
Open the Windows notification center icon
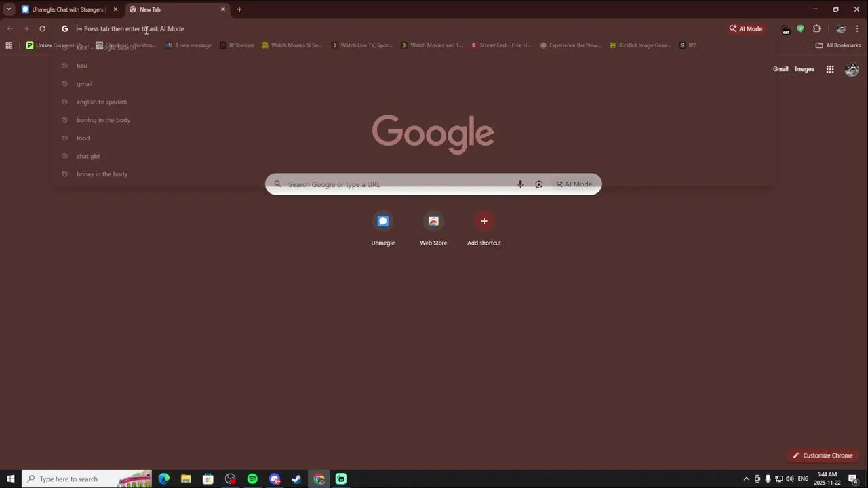pyautogui.click(x=853, y=479)
